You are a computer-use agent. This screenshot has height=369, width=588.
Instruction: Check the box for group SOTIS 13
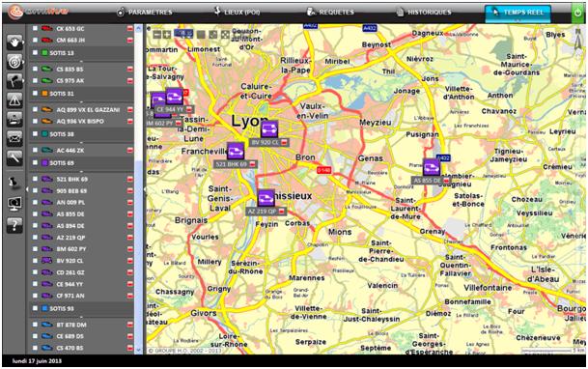click(x=35, y=52)
